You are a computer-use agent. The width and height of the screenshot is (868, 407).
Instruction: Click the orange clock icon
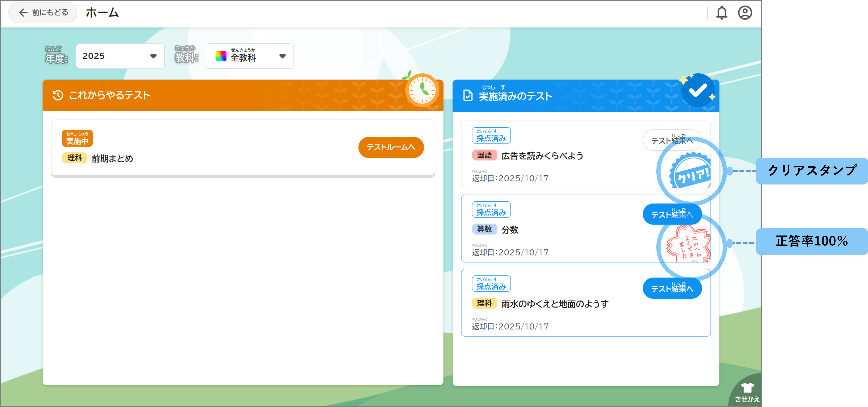pos(422,90)
